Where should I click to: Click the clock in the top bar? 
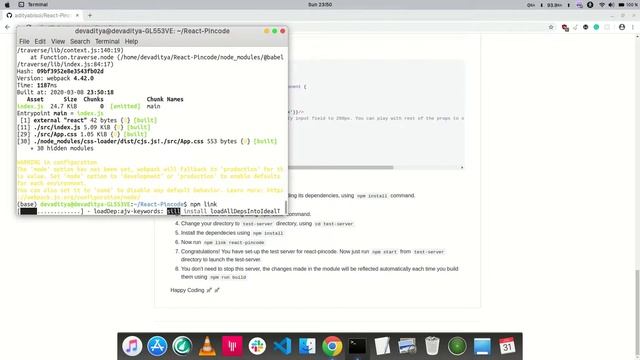coord(320,4)
